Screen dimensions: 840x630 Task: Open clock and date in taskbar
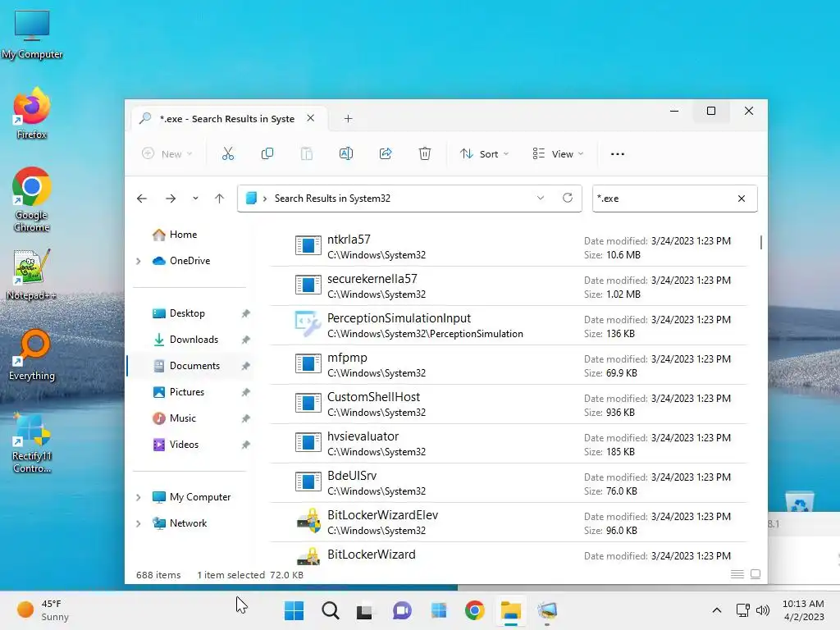point(804,610)
